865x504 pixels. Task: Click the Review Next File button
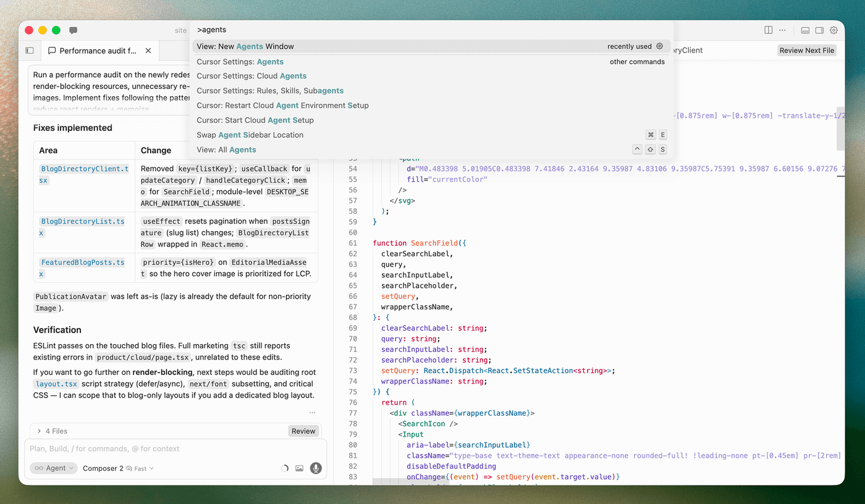click(806, 51)
